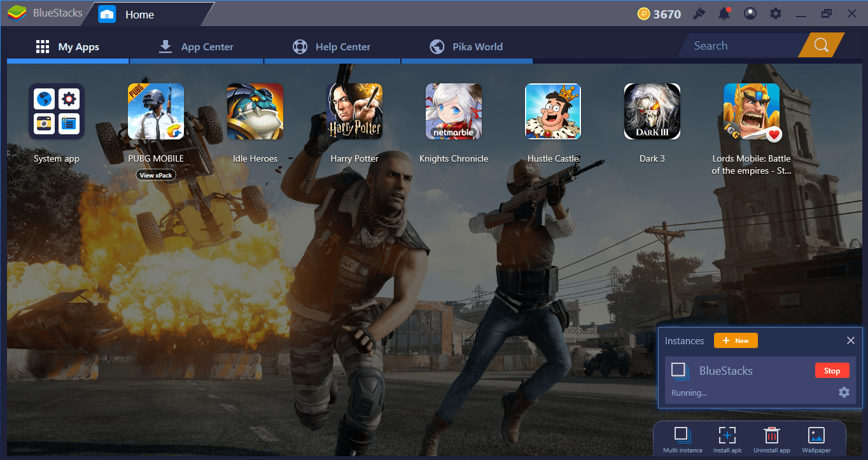This screenshot has height=460, width=868.
Task: Launch Dark 3 app icon
Action: click(652, 111)
